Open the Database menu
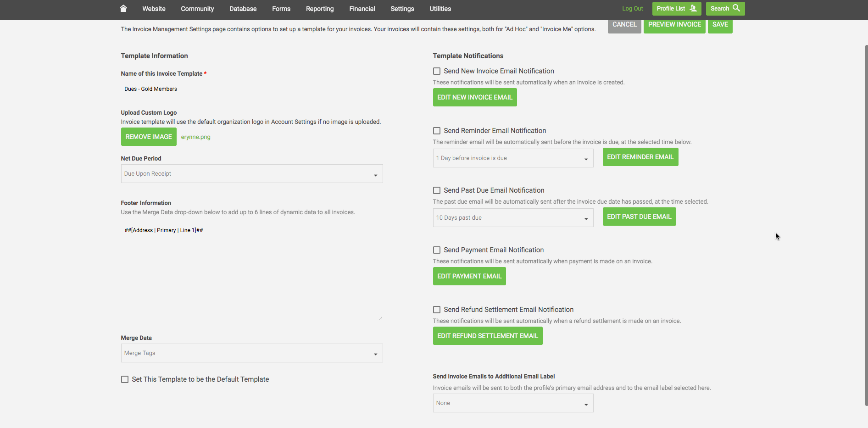868x428 pixels. pyautogui.click(x=243, y=9)
